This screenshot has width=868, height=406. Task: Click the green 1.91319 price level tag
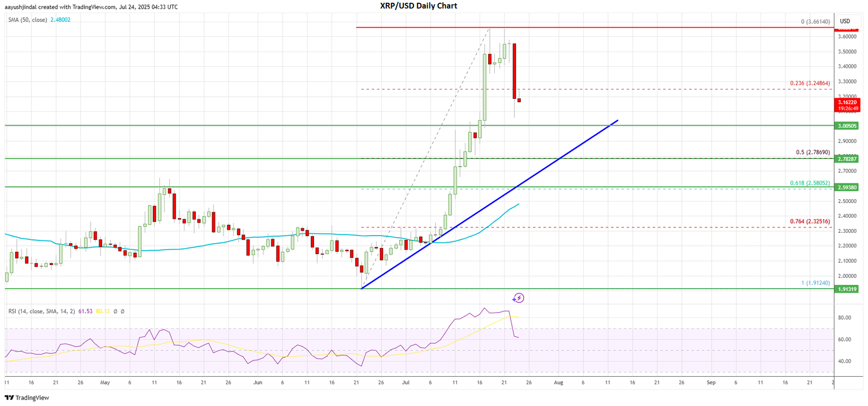click(847, 289)
